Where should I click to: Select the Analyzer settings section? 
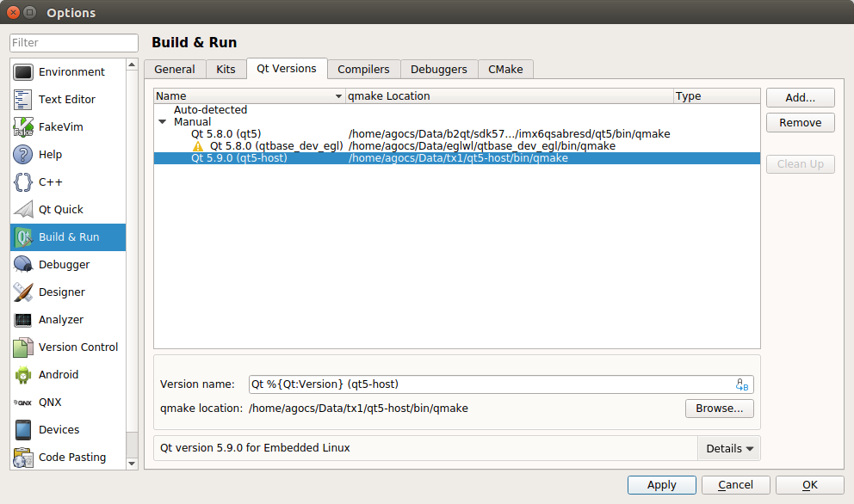coord(61,319)
